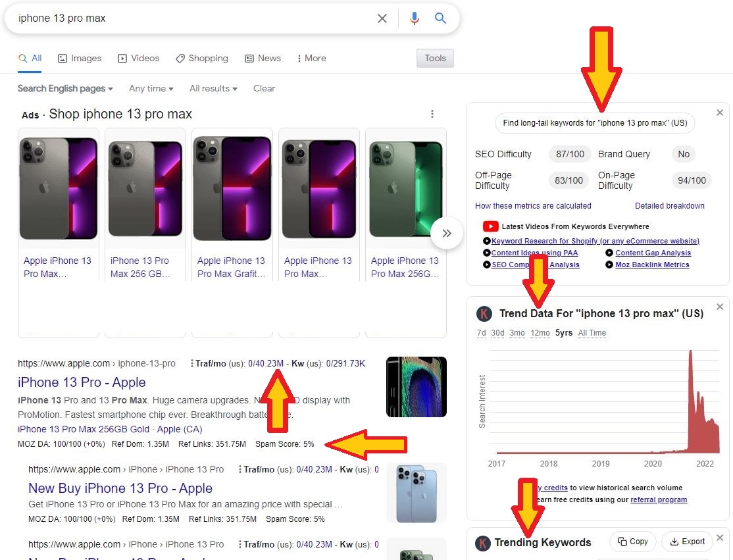
Task: Select the 3mo trend range
Action: click(517, 333)
